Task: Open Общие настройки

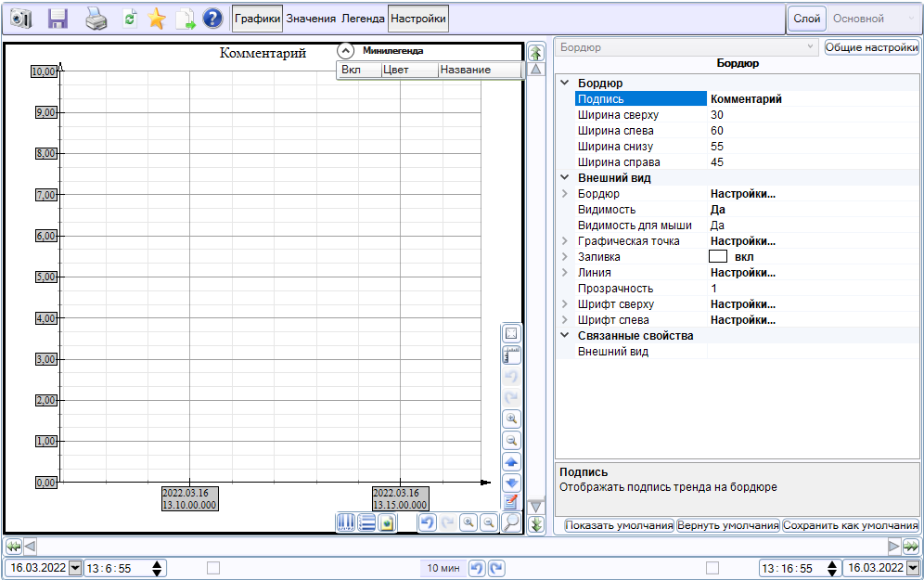Action: (x=871, y=47)
